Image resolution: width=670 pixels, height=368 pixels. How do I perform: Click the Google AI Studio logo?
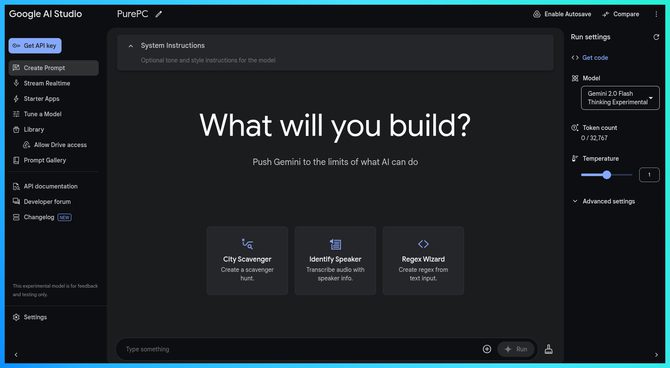[45, 14]
